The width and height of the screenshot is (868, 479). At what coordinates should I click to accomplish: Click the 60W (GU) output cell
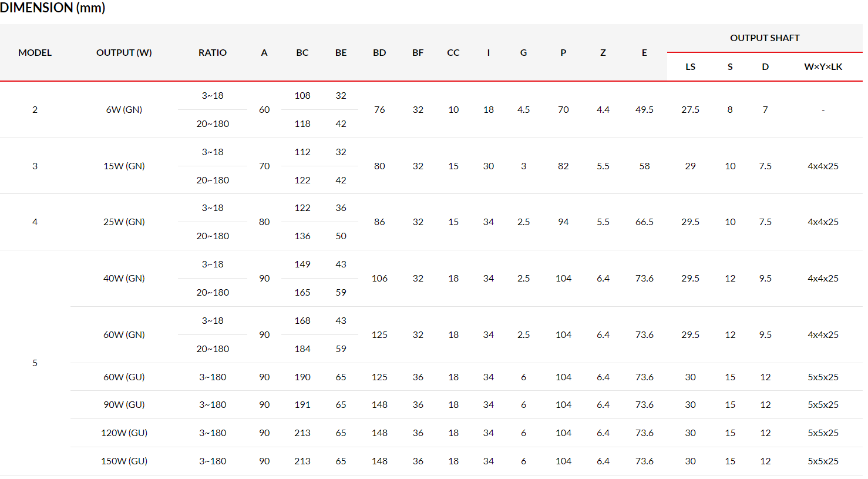tap(124, 377)
